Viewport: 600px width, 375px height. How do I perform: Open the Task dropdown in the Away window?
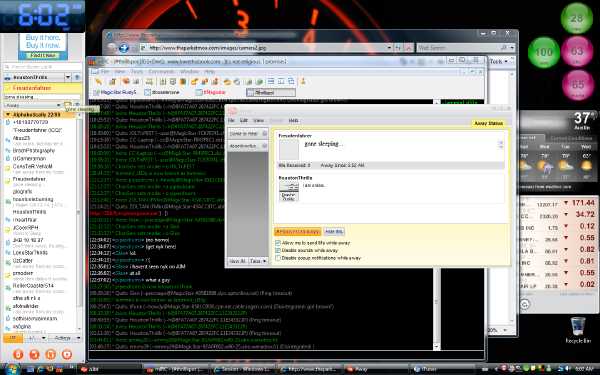[258, 261]
